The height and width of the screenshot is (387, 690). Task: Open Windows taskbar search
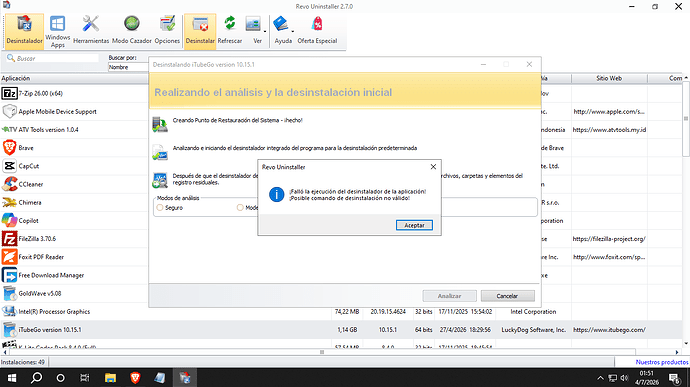[x=37, y=378]
